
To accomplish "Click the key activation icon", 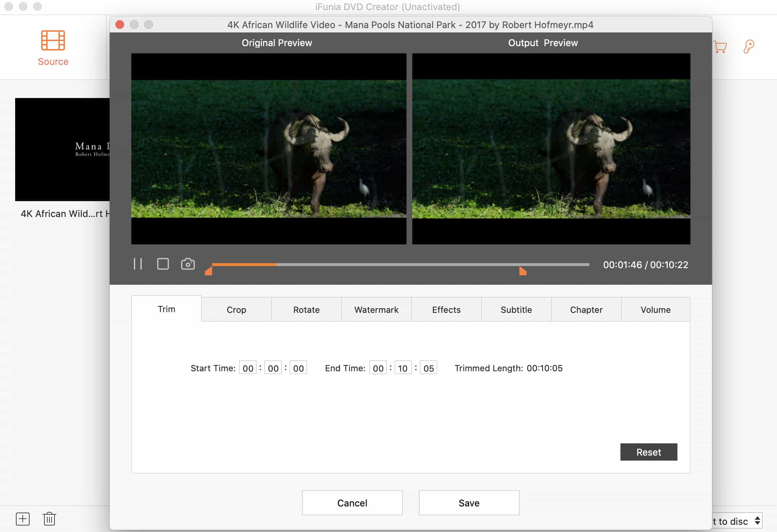I will click(x=749, y=47).
